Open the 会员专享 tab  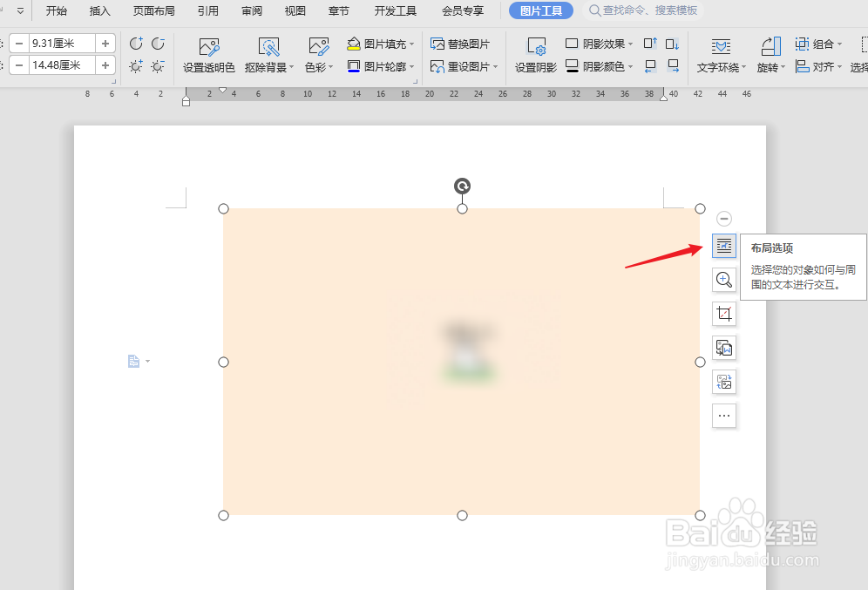463,10
